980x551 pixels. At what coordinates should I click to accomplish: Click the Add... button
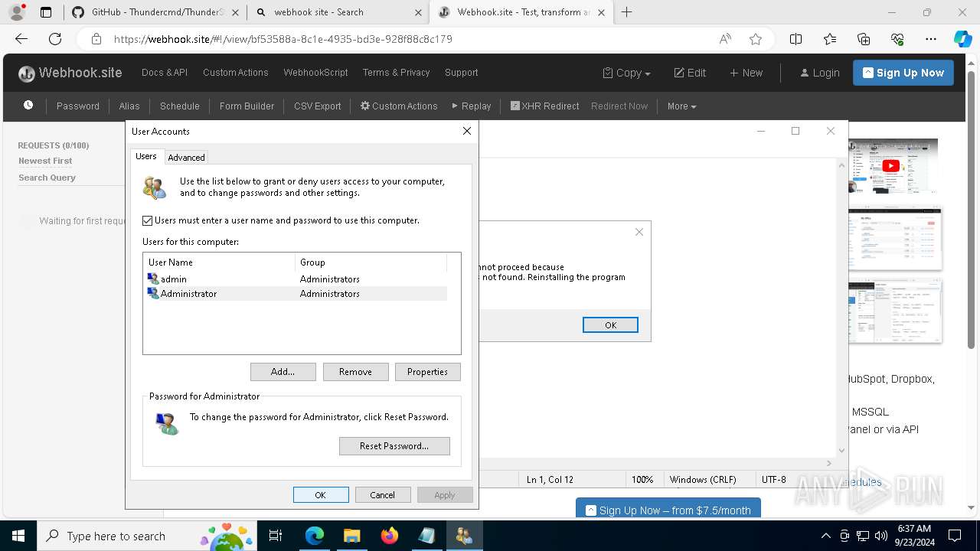(283, 372)
